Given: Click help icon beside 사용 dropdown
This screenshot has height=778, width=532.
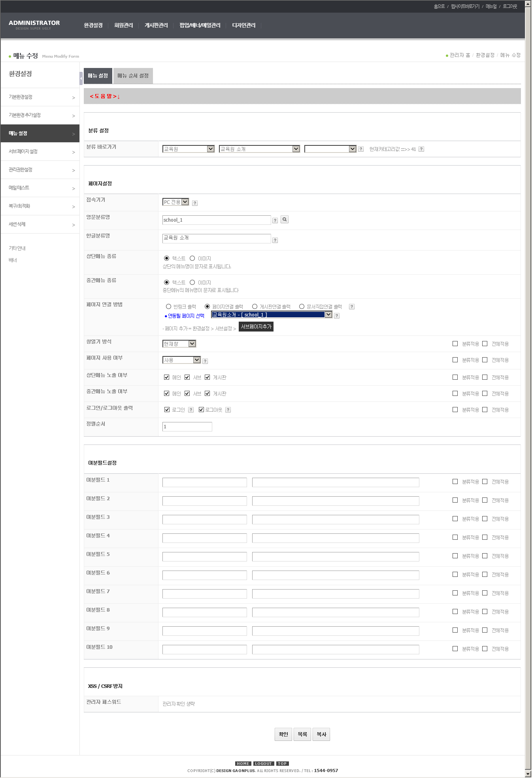Looking at the screenshot, I should click(205, 361).
